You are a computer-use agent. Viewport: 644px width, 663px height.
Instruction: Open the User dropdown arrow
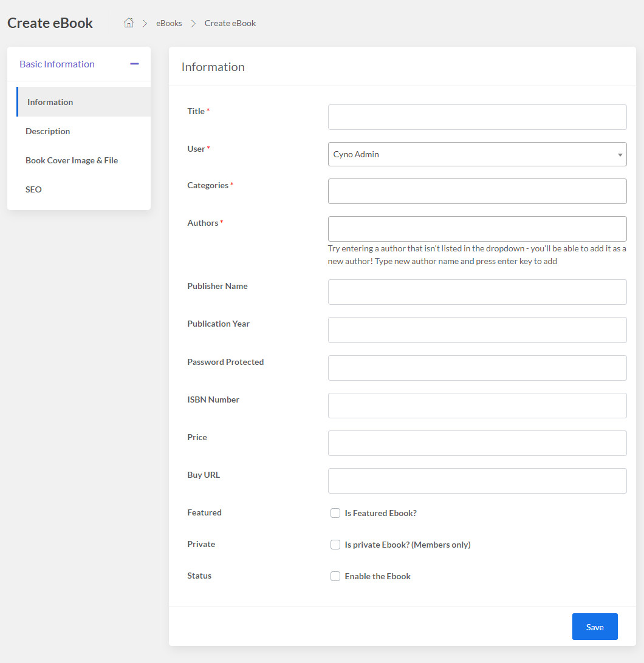(618, 154)
